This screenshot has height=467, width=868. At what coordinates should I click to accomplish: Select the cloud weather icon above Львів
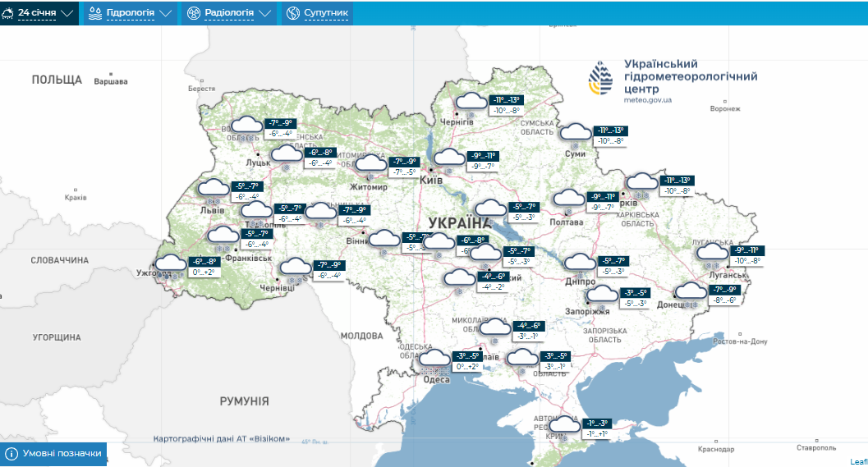point(213,189)
